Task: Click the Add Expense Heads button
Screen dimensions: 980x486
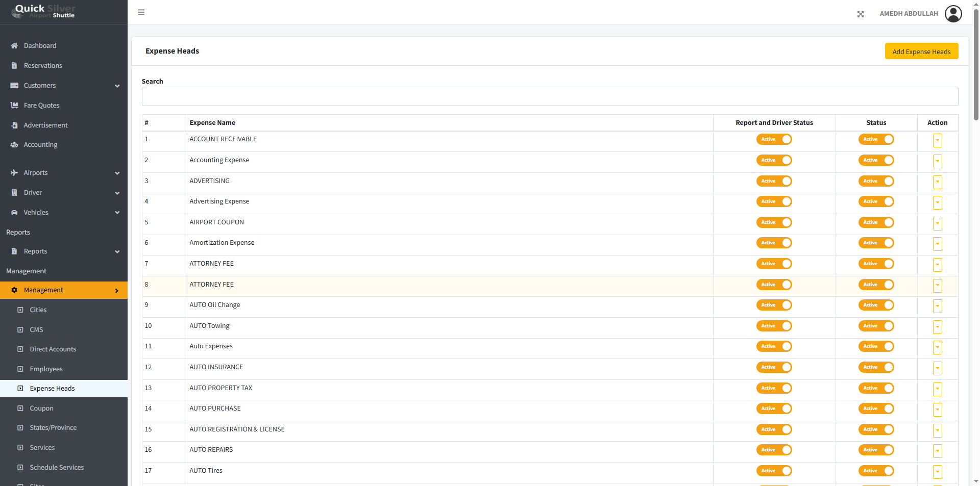Action: coord(921,52)
